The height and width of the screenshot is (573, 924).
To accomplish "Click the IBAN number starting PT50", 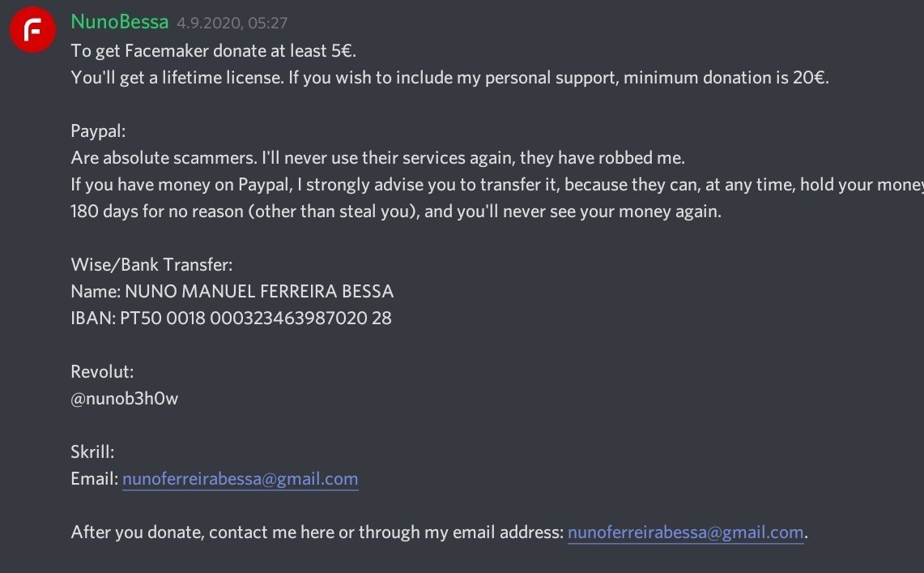I will click(x=256, y=318).
